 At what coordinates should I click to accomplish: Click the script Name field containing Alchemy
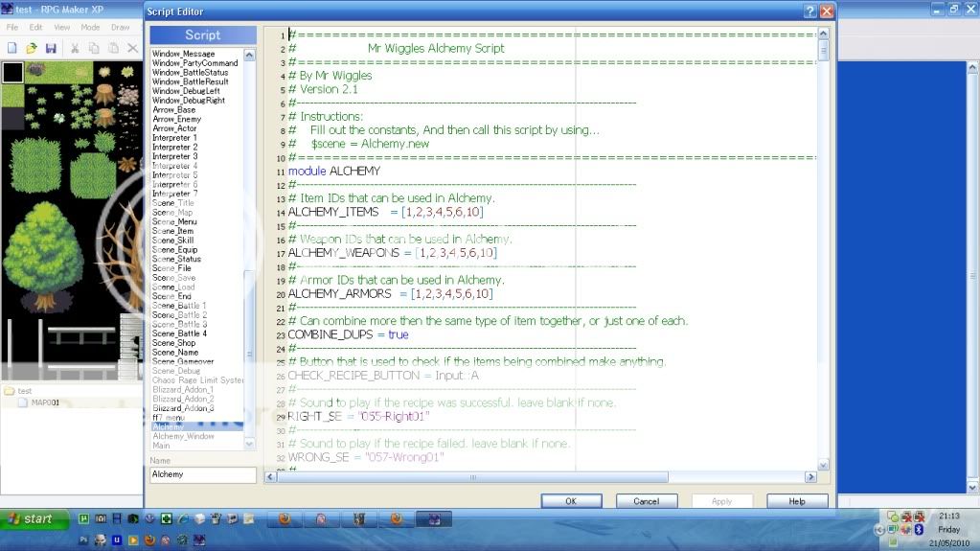(x=202, y=474)
